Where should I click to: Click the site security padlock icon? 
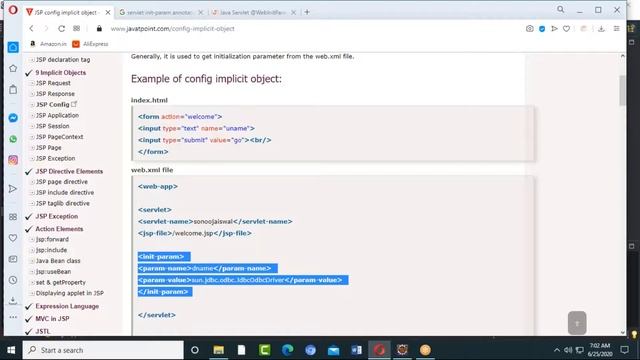tap(99, 29)
